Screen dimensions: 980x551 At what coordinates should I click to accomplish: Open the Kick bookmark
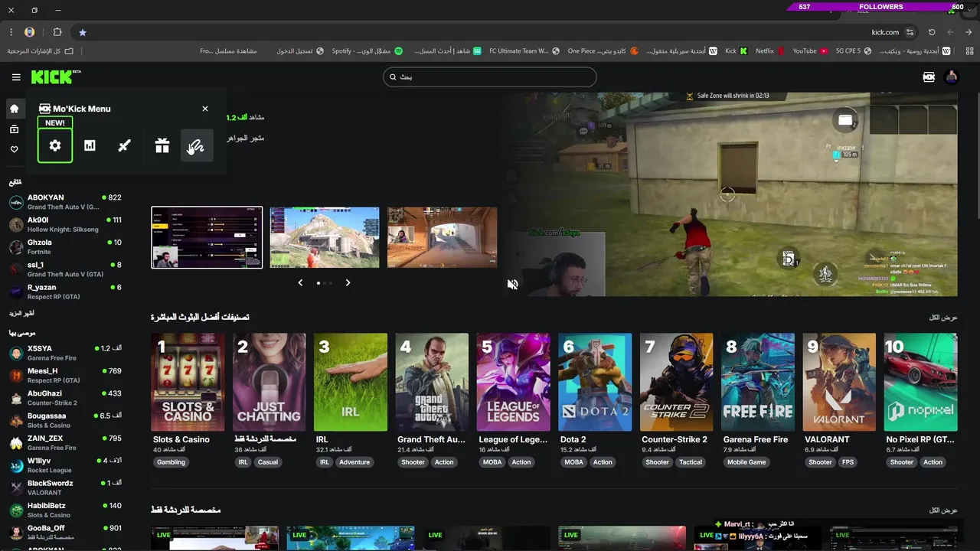coord(737,51)
